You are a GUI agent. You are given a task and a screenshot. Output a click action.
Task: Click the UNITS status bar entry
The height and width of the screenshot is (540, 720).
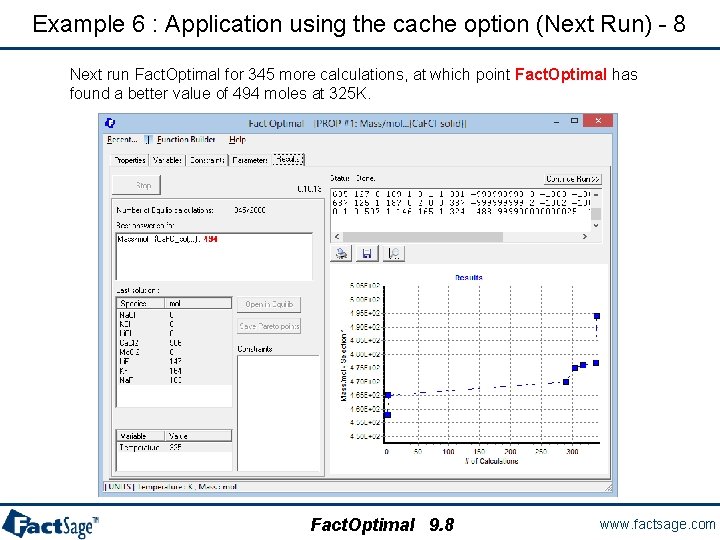(171, 487)
